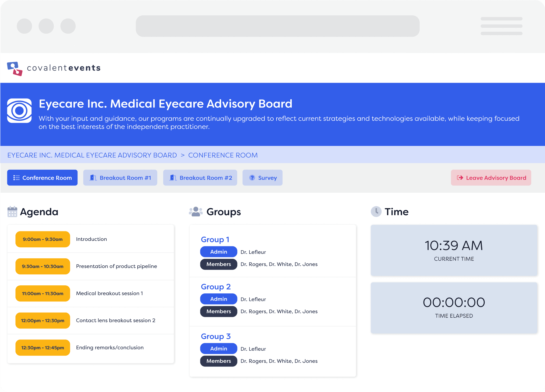Click the exit arrow icon on Leave button
Screen dimensions: 545x392
(460, 178)
